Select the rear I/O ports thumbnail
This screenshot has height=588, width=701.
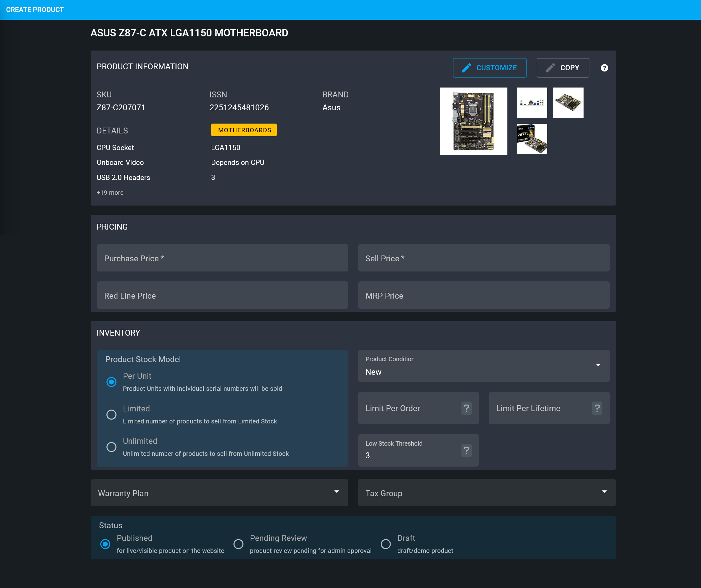tap(532, 102)
